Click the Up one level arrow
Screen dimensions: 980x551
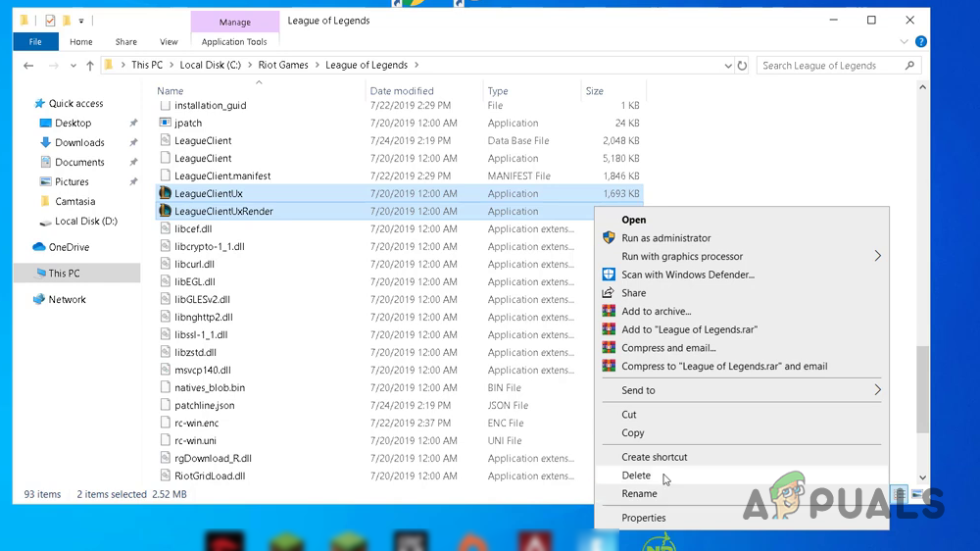(90, 66)
